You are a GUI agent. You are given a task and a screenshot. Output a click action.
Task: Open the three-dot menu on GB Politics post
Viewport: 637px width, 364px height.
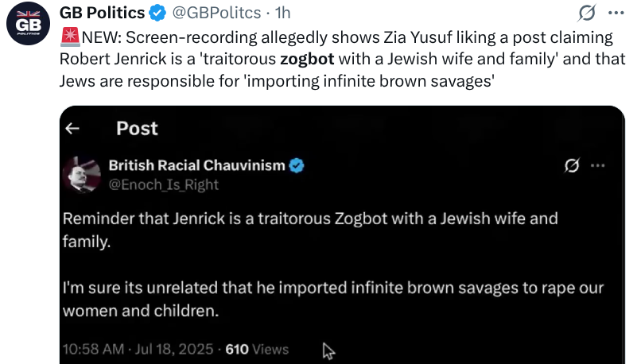tap(616, 13)
